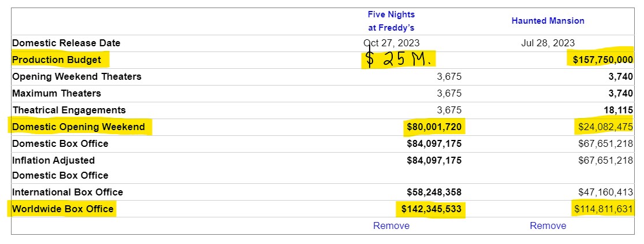Remove Five Nights at Freddy's from the comparison
The width and height of the screenshot is (644, 244).
[391, 225]
